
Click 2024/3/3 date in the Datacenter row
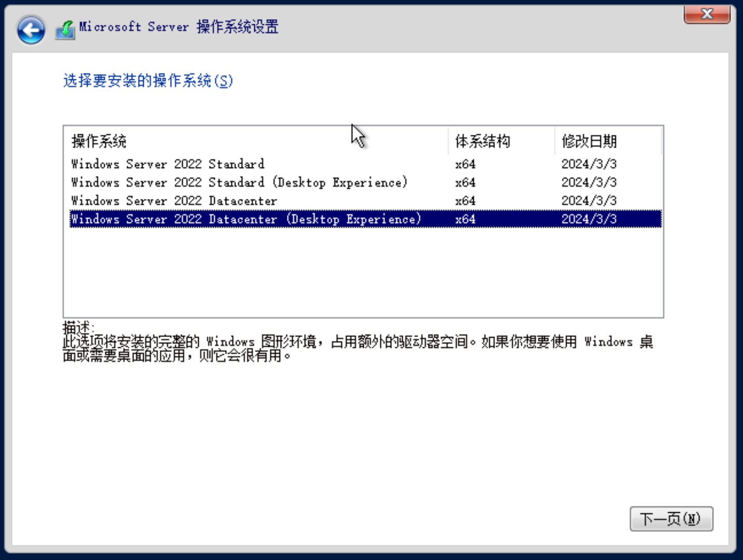589,201
